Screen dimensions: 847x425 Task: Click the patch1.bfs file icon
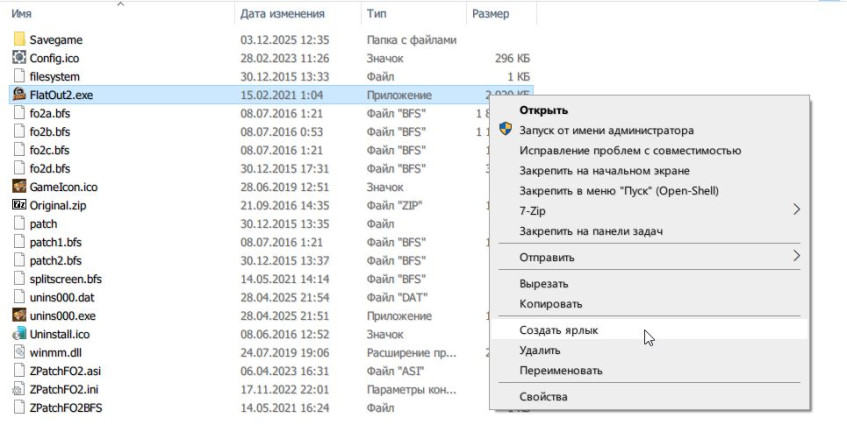tap(19, 241)
